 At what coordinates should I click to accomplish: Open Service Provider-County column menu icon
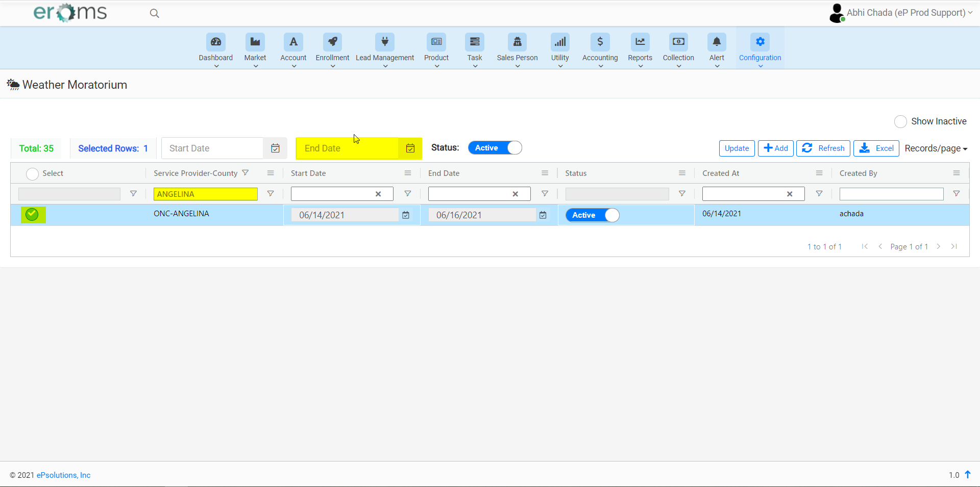click(x=271, y=173)
